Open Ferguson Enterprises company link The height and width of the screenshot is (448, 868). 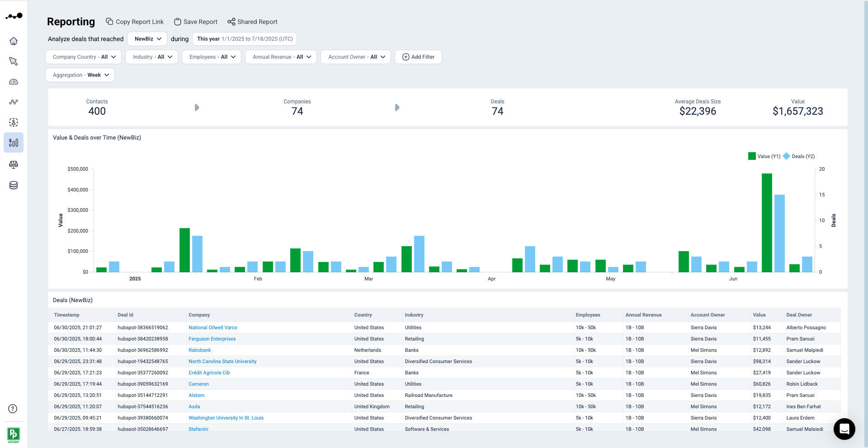click(212, 339)
